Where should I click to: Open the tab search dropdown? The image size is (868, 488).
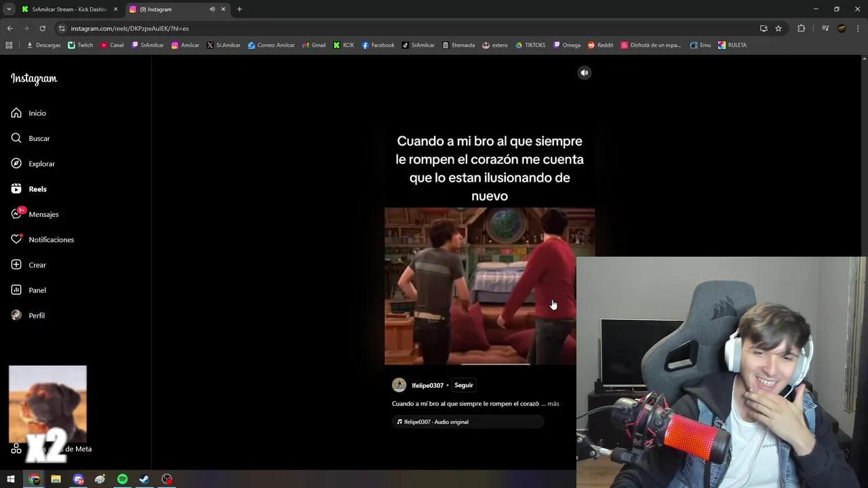pos(9,9)
